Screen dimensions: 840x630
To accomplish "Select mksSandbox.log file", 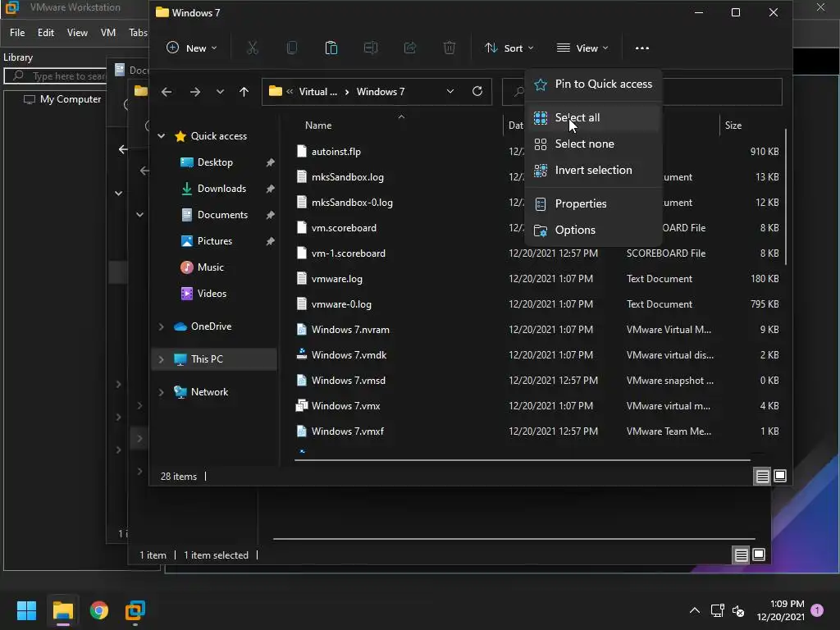I will [347, 177].
